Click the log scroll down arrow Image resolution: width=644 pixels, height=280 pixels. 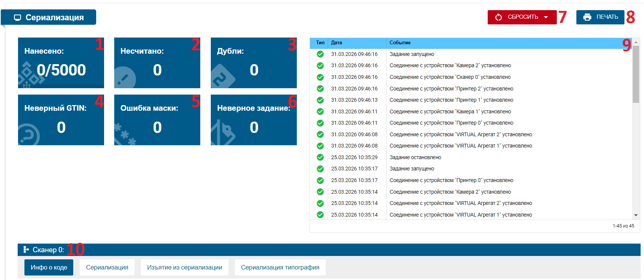click(x=636, y=215)
